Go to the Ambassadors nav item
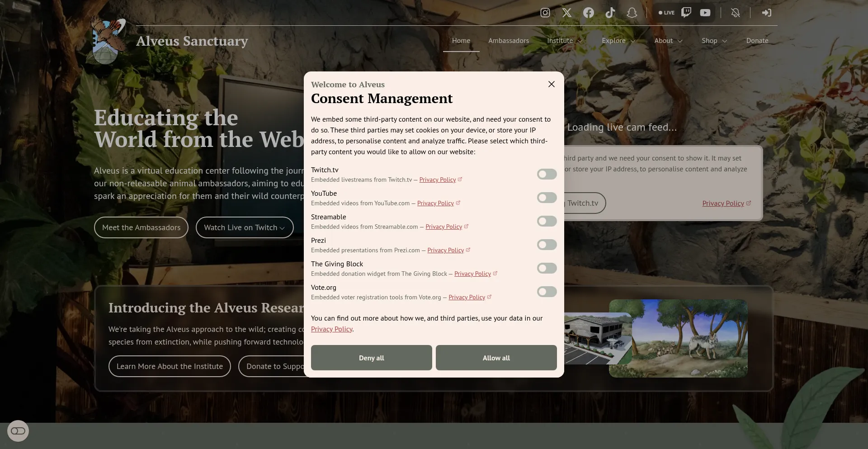This screenshot has height=449, width=868. pyautogui.click(x=509, y=41)
